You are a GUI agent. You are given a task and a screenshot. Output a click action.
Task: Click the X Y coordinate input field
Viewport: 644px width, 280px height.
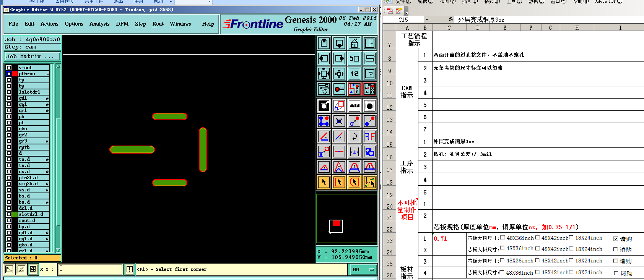pos(90,269)
